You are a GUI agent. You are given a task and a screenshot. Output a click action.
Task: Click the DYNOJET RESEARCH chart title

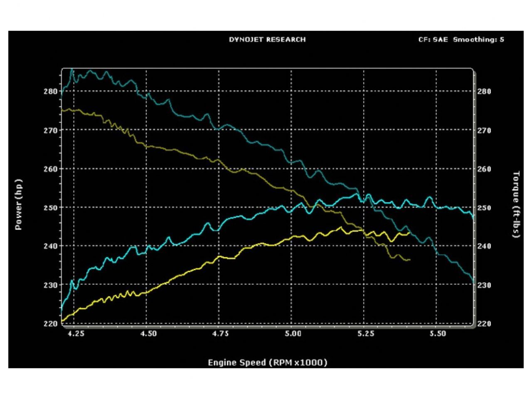point(267,40)
